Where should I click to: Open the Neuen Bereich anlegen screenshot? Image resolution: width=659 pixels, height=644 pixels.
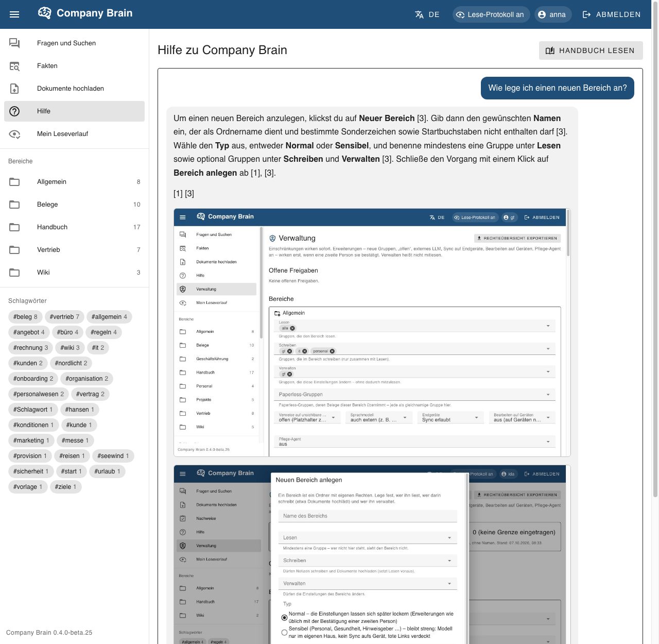[x=372, y=554]
